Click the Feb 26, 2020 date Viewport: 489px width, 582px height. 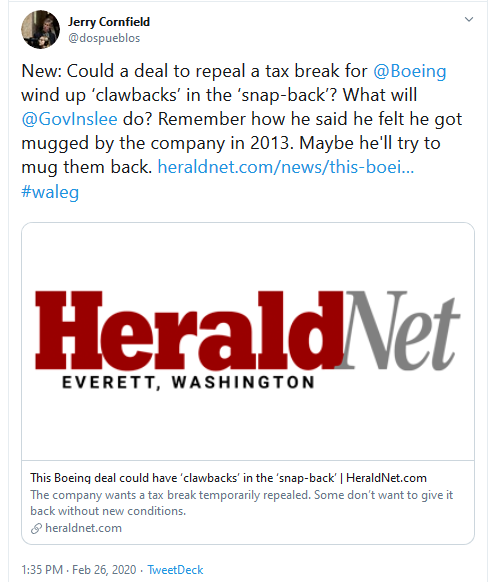tap(104, 570)
